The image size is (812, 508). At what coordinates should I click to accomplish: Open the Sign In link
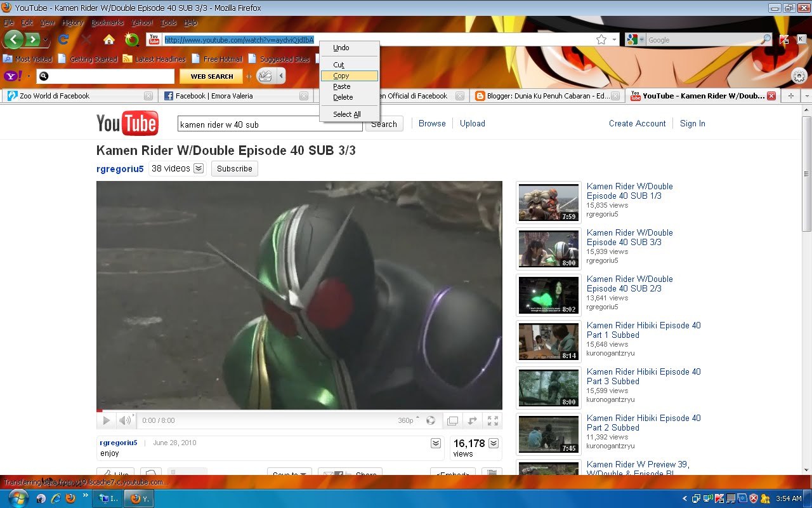point(693,123)
